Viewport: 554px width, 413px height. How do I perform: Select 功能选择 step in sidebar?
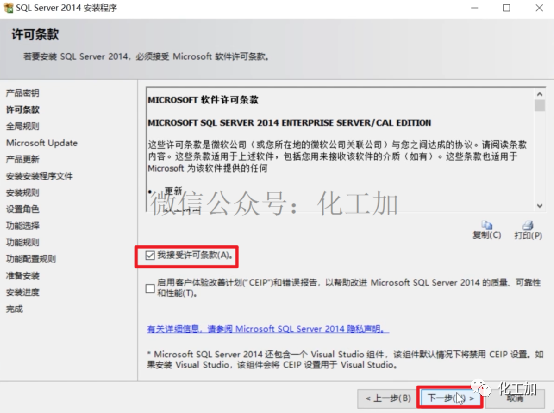click(23, 226)
